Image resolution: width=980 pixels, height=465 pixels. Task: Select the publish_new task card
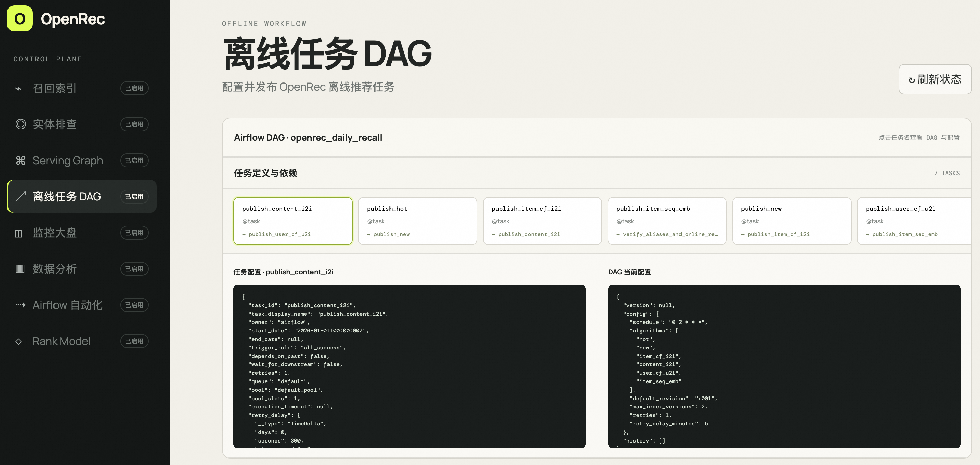pos(792,221)
